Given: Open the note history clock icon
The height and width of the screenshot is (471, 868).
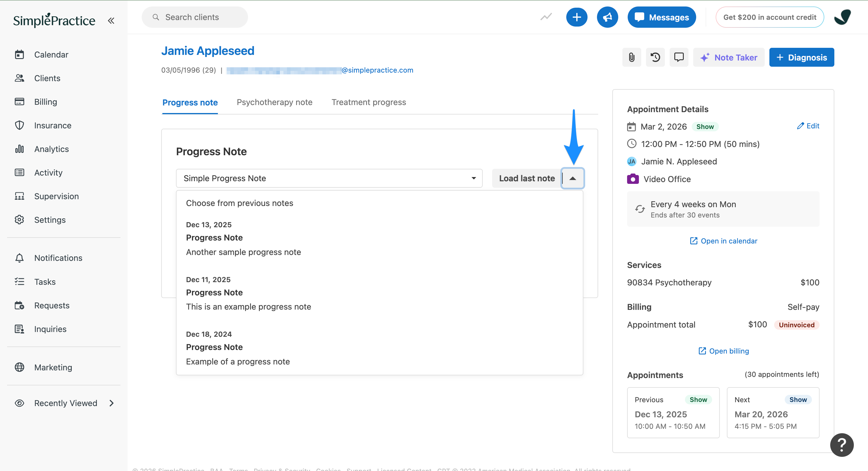Looking at the screenshot, I should point(655,57).
